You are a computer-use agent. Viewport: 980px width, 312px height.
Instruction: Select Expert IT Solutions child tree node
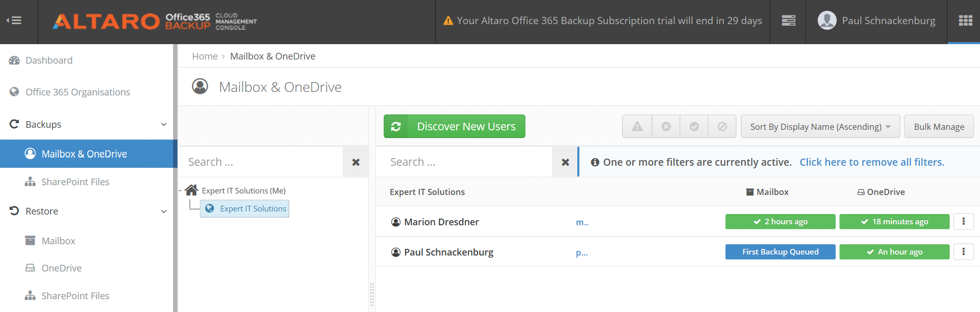(244, 208)
